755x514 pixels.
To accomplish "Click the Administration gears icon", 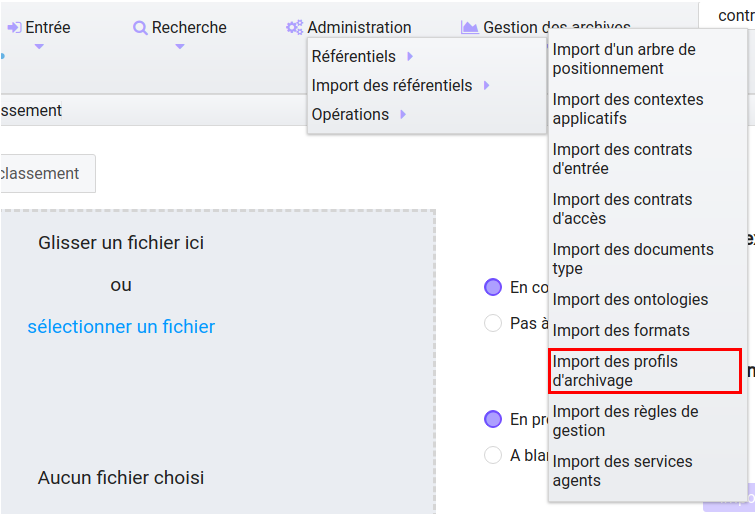I will 294,28.
